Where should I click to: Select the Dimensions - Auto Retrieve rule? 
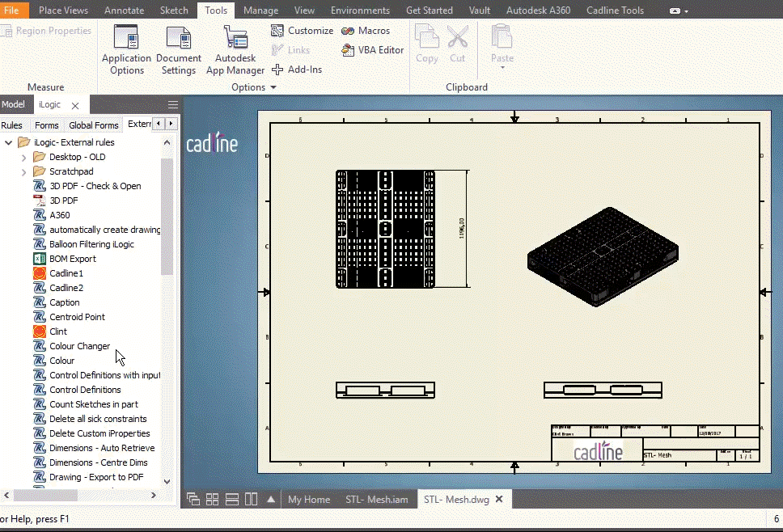click(94, 448)
